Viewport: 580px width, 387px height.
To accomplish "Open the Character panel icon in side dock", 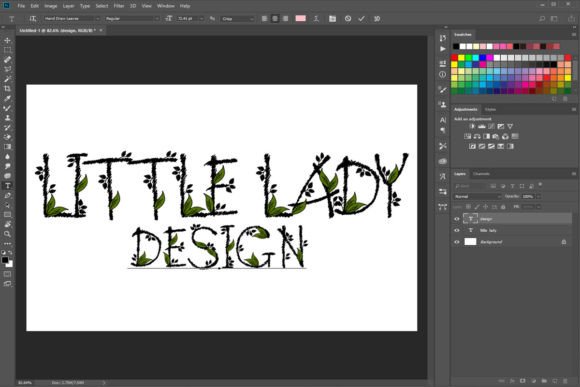I will 443,120.
